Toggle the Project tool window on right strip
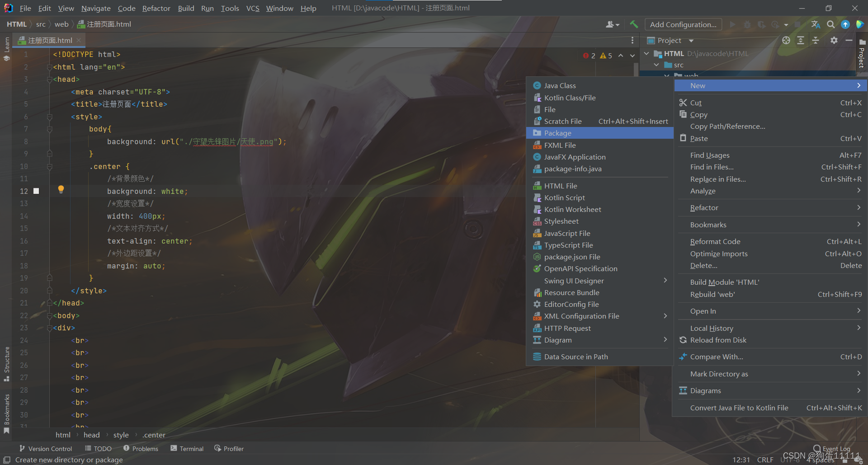The height and width of the screenshot is (465, 868). tap(862, 53)
